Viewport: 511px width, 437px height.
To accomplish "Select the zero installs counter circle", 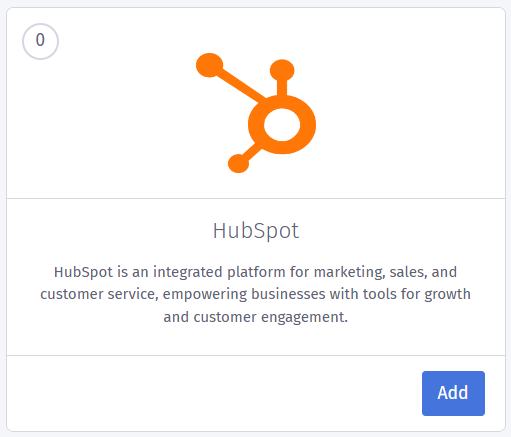I will [x=40, y=41].
